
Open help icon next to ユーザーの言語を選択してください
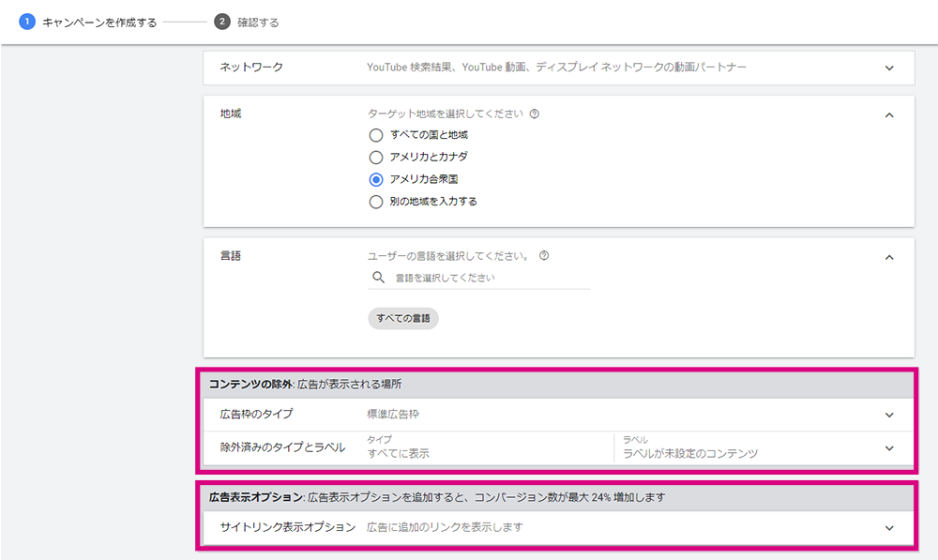pos(544,255)
